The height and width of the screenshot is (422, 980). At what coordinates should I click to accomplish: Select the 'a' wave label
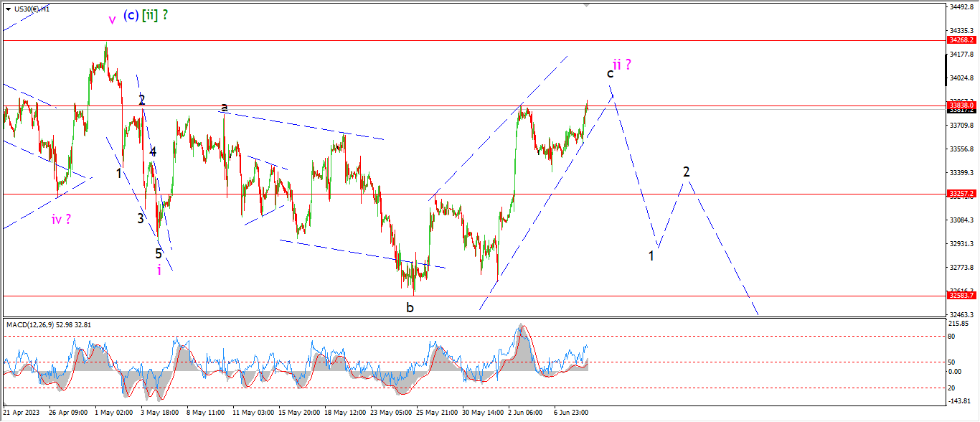pos(225,107)
